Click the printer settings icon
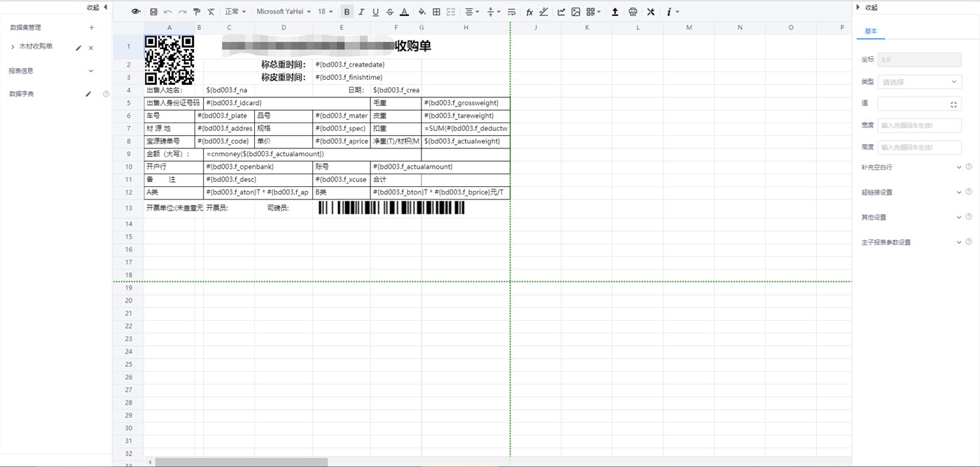This screenshot has height=467, width=980. point(633,12)
